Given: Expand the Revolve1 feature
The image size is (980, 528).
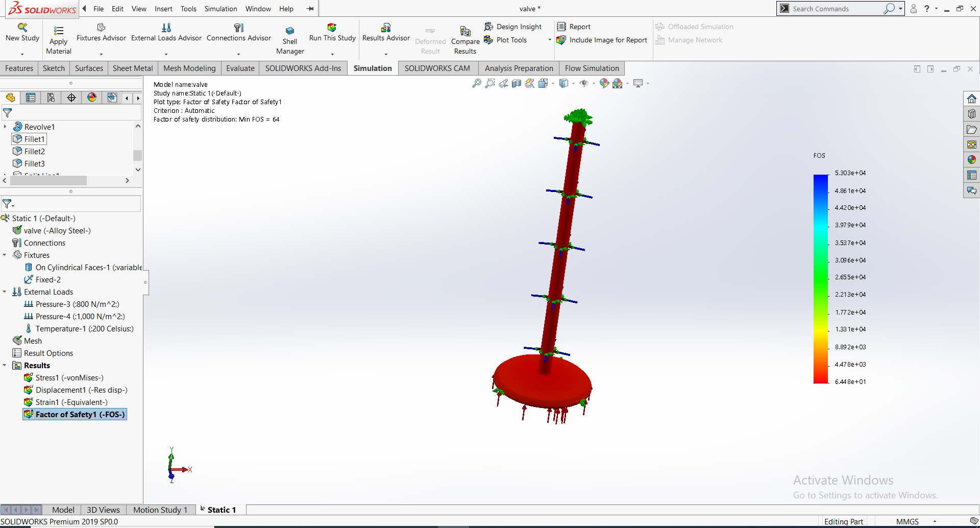Looking at the screenshot, I should (x=5, y=126).
